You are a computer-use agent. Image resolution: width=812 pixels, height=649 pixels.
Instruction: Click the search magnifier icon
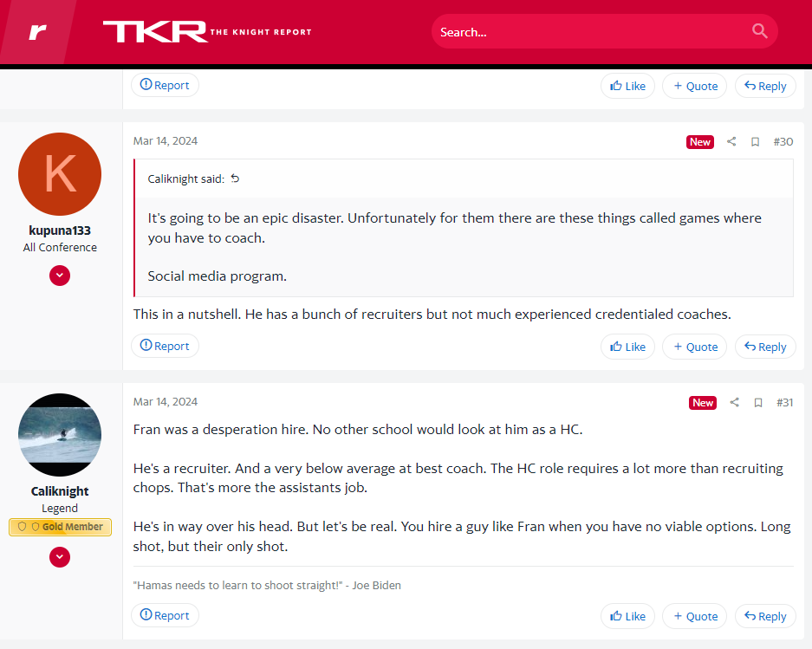(x=759, y=32)
